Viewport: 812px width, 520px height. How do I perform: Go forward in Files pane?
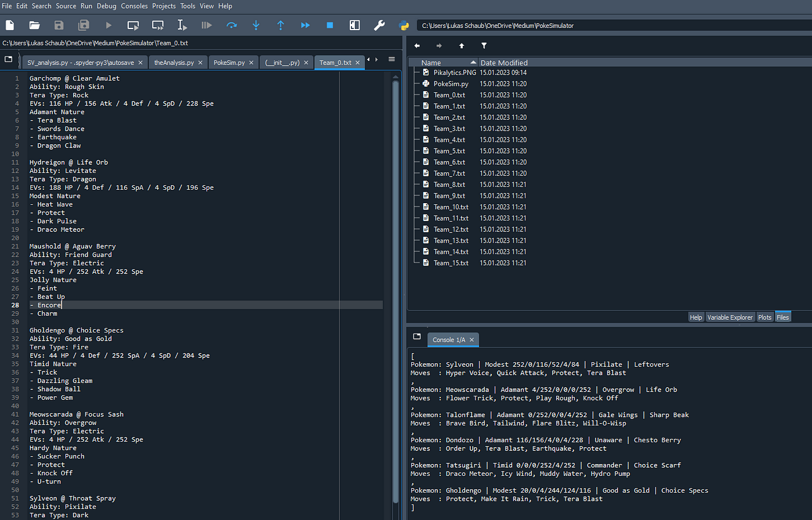coord(439,45)
